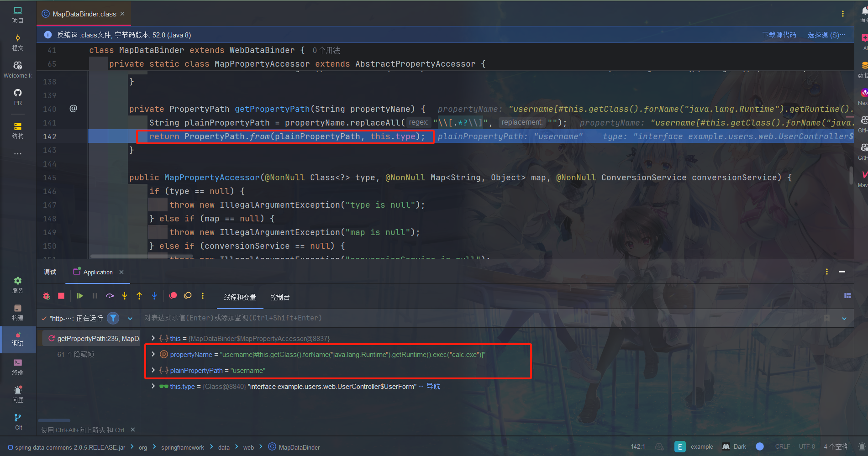Step over the current line

(x=110, y=296)
